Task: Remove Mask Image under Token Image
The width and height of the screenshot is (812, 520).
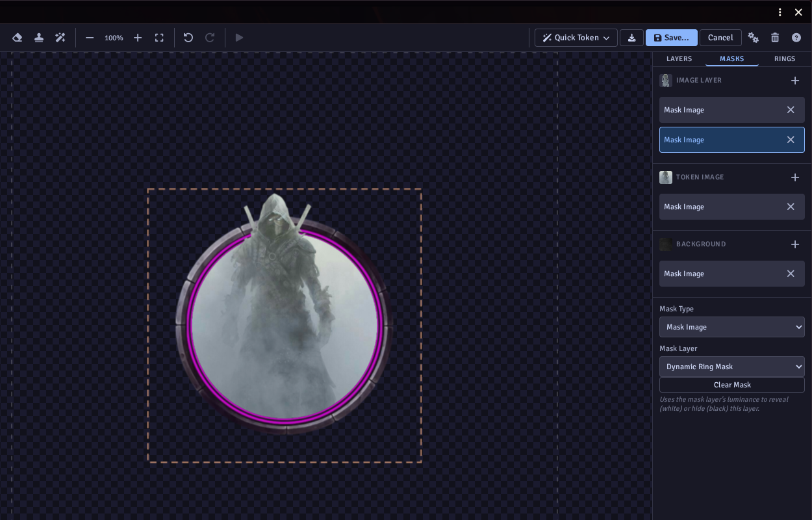Action: [791, 207]
